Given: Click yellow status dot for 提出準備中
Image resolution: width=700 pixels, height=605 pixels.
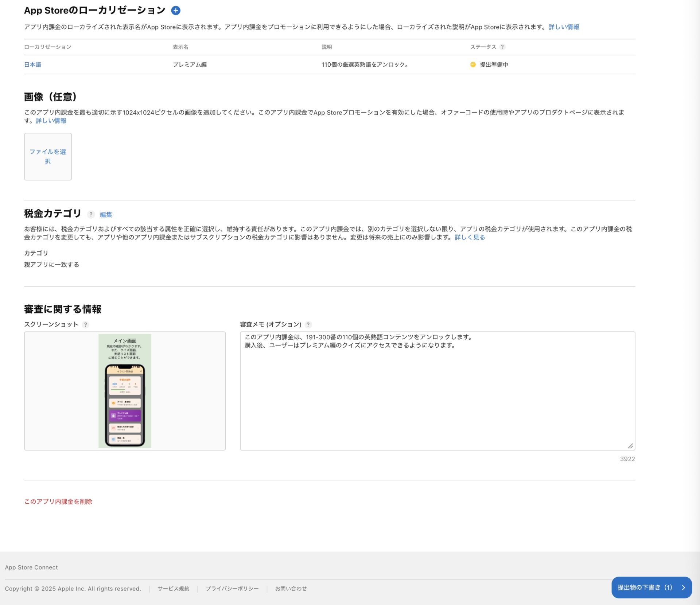Looking at the screenshot, I should pyautogui.click(x=473, y=65).
